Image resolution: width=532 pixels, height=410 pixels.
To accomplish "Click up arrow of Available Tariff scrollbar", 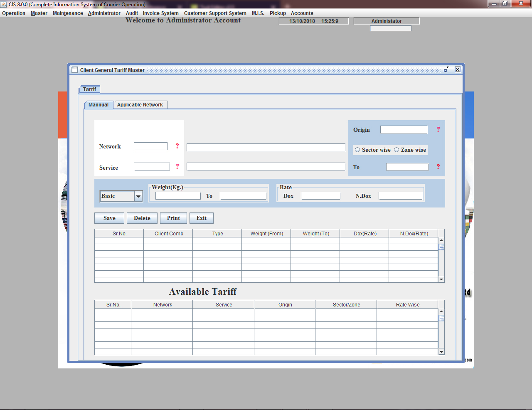I will 441,311.
